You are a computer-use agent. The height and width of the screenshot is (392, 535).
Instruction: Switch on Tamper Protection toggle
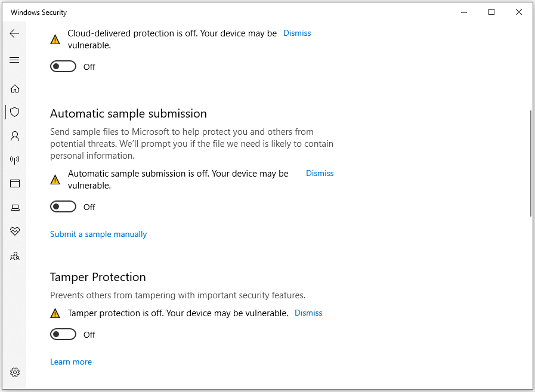[63, 335]
